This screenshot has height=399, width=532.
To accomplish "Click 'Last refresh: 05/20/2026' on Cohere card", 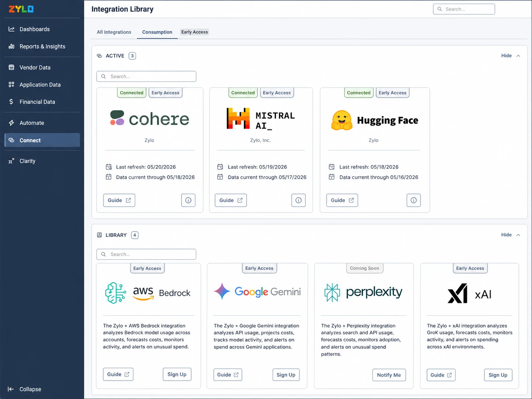I will tap(146, 167).
